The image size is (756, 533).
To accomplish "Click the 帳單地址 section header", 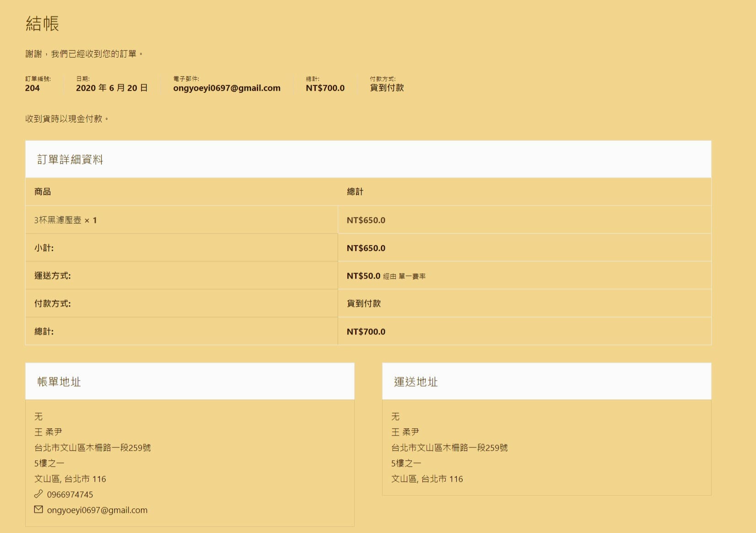I will pos(59,382).
